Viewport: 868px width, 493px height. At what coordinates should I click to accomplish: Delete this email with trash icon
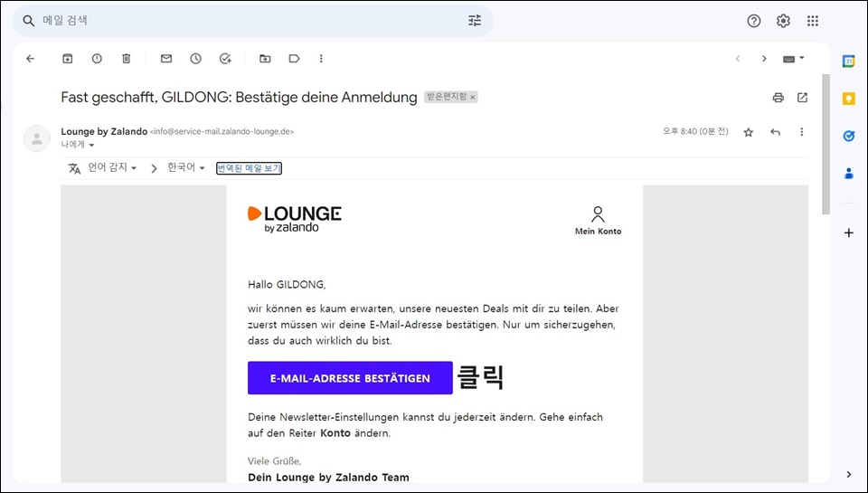click(x=127, y=59)
